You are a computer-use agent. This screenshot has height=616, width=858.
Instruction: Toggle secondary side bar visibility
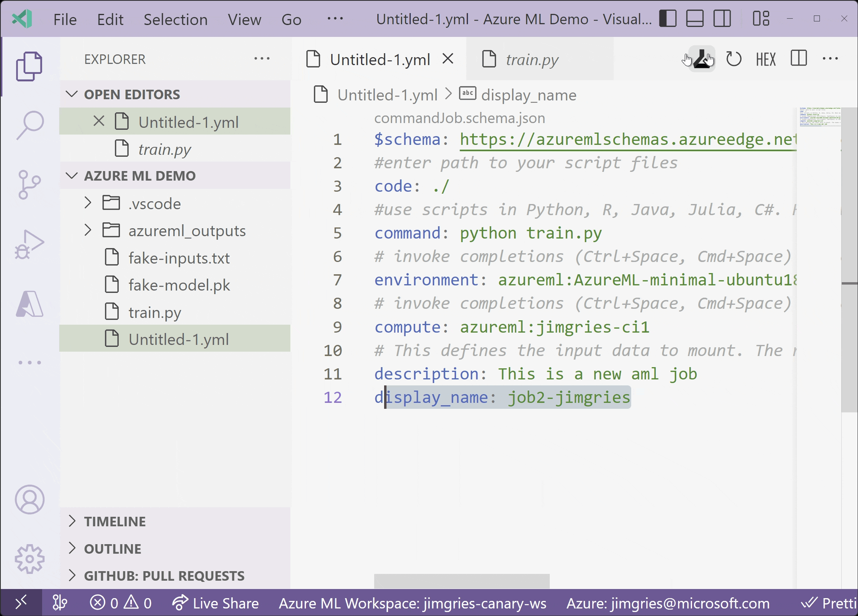pos(722,19)
